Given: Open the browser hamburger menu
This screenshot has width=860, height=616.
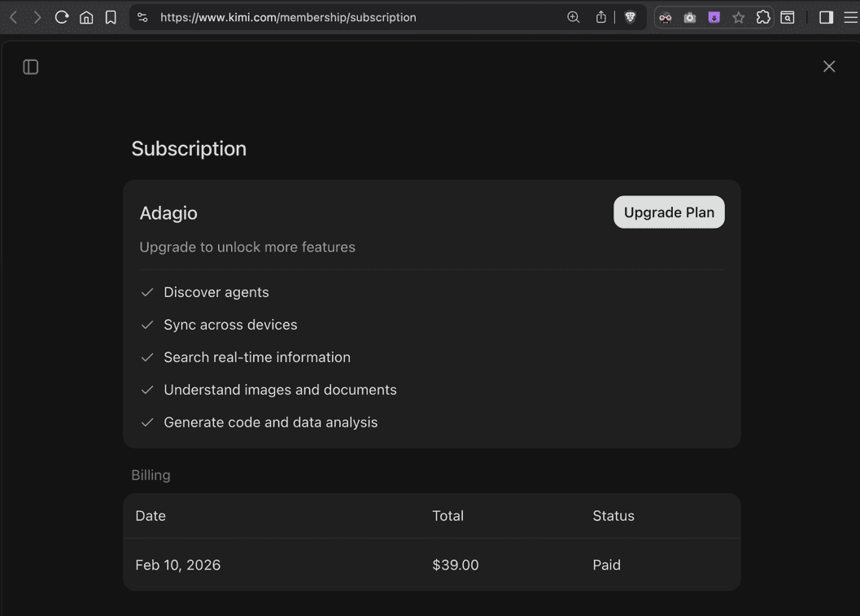Looking at the screenshot, I should point(850,17).
